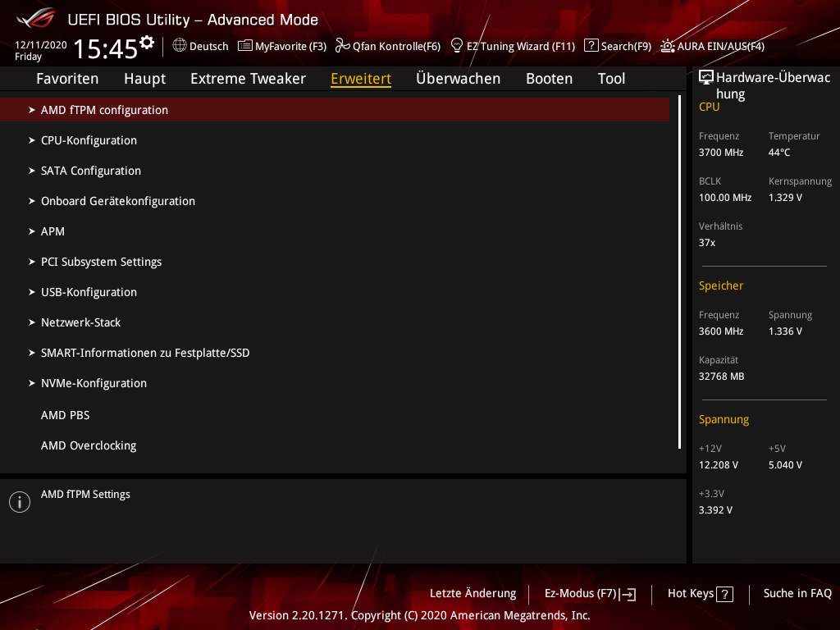Click Letzte Änderung
This screenshot has width=840, height=630.
pyautogui.click(x=473, y=594)
